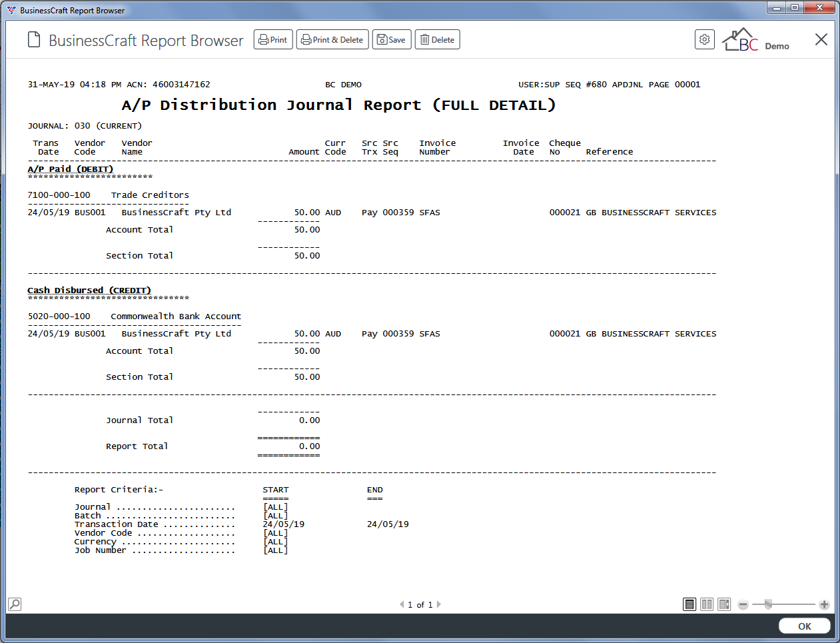This screenshot has height=643, width=840.
Task: Click the report title 'A/P Distribution Journal Report'
Action: pos(271,105)
